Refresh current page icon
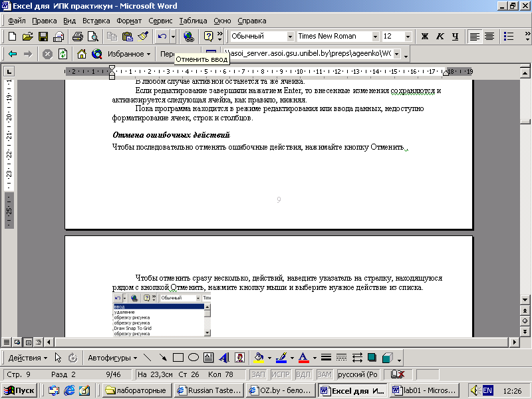 click(x=63, y=54)
